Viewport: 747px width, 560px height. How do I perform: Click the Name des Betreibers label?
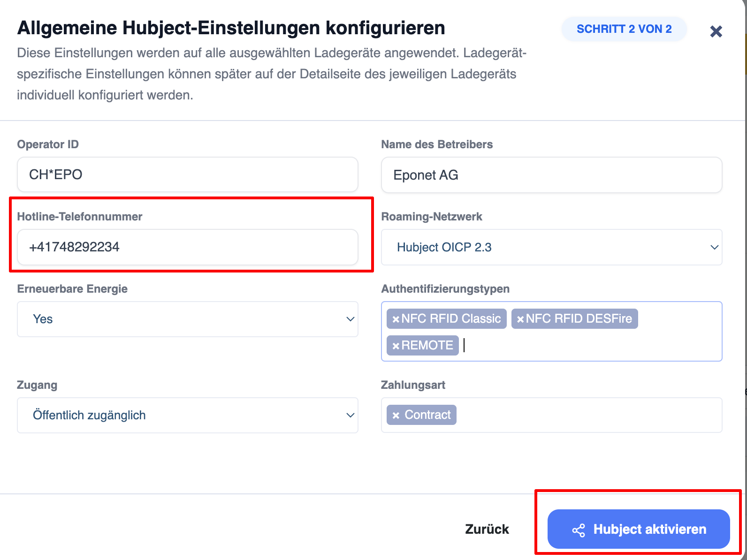click(x=437, y=144)
